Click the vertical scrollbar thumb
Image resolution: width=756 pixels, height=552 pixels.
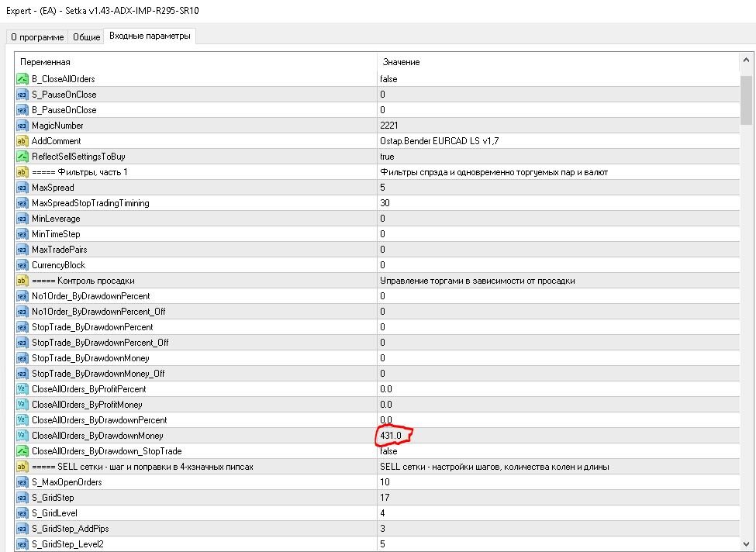[x=746, y=100]
